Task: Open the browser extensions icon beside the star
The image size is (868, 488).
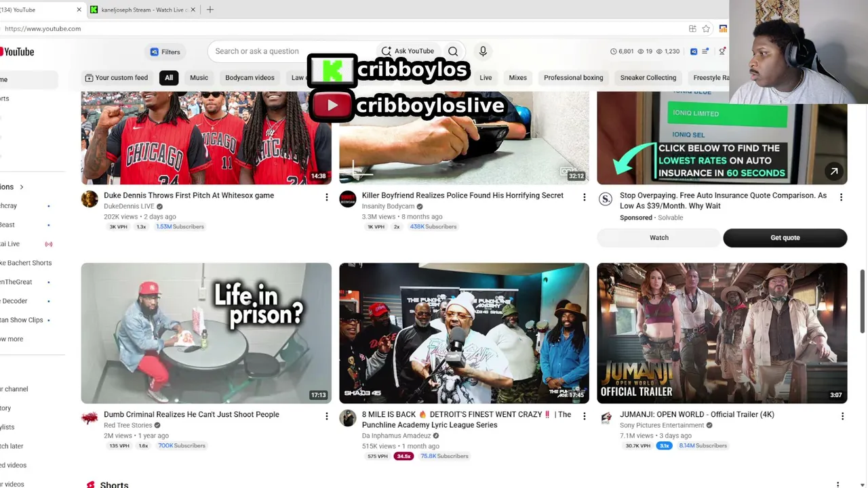Action: tap(692, 28)
